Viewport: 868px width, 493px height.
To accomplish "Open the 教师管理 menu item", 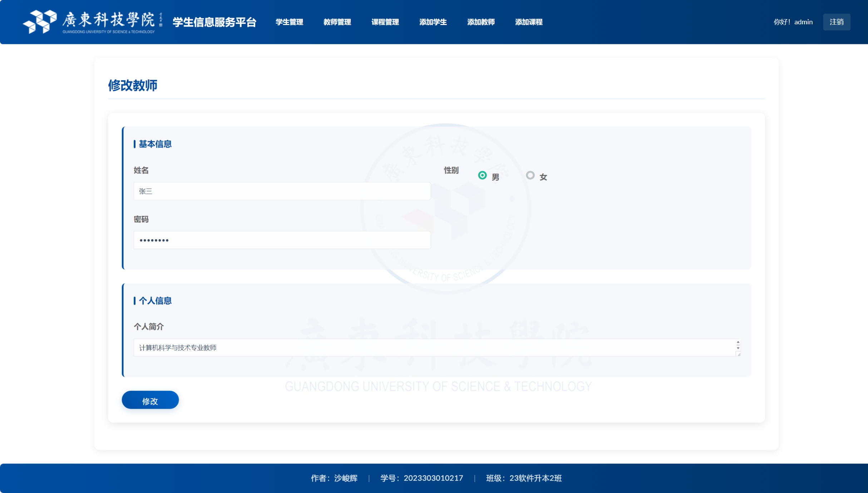I will tap(337, 22).
